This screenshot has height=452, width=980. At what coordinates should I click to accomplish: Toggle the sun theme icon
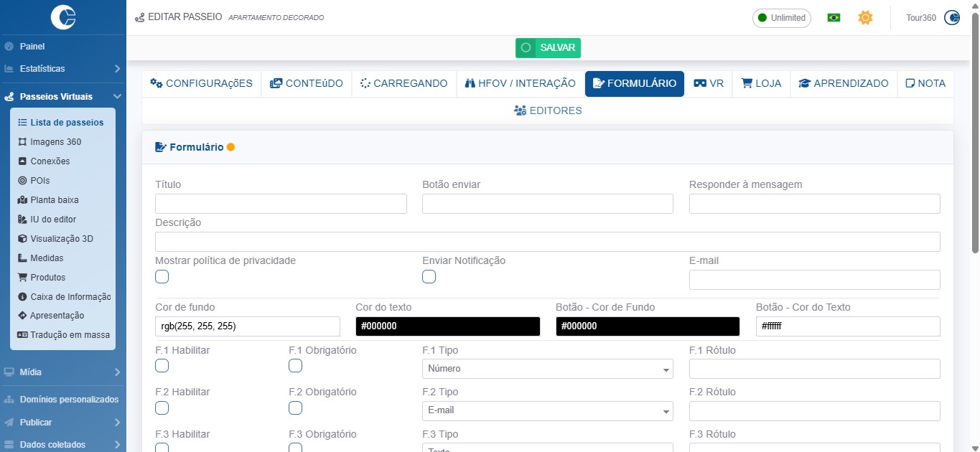click(x=865, y=18)
